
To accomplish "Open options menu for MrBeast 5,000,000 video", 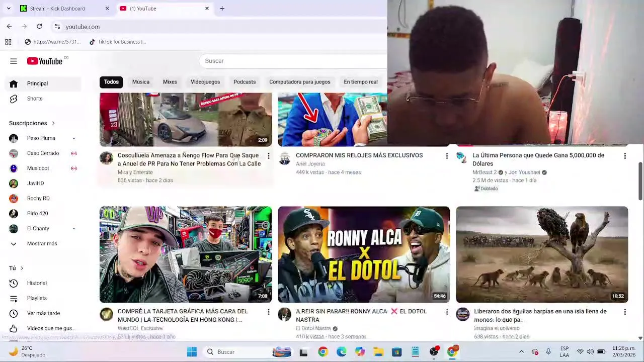I will click(625, 156).
